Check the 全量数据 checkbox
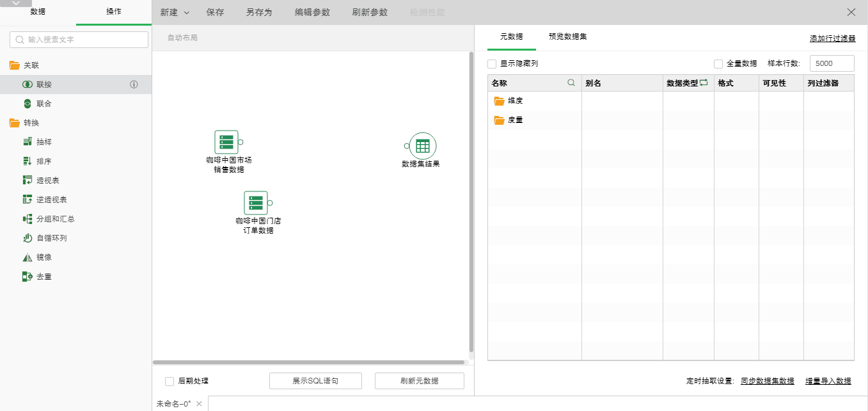 click(718, 64)
